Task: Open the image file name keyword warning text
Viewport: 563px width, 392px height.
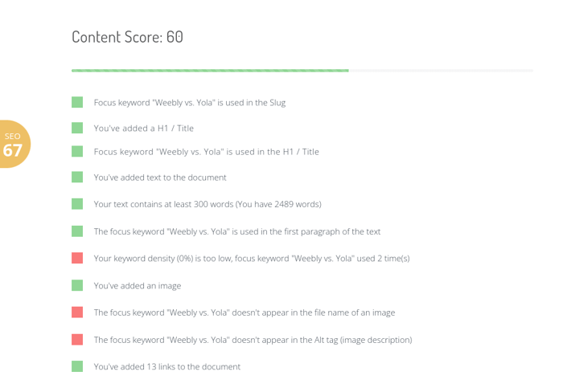Action: pyautogui.click(x=244, y=312)
